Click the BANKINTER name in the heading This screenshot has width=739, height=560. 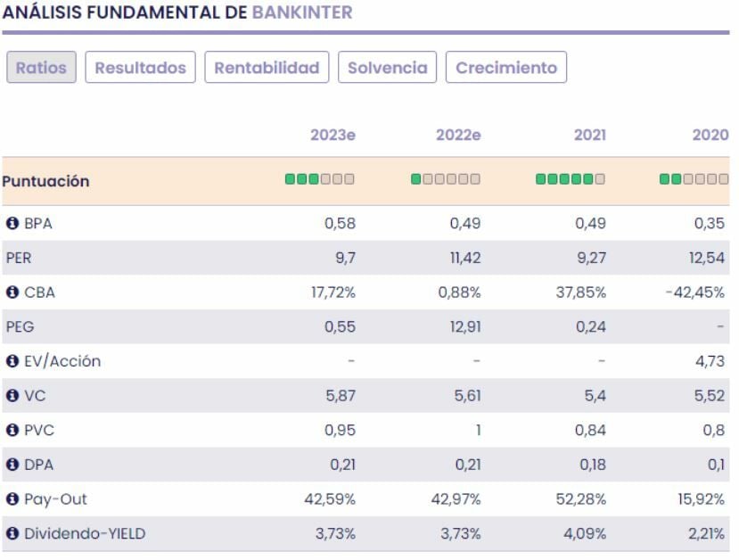click(x=302, y=12)
